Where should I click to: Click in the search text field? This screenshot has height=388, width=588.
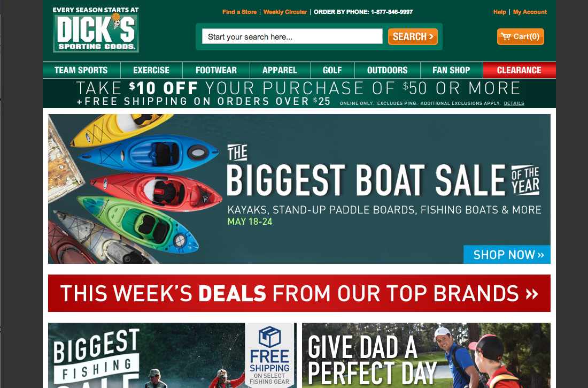292,36
